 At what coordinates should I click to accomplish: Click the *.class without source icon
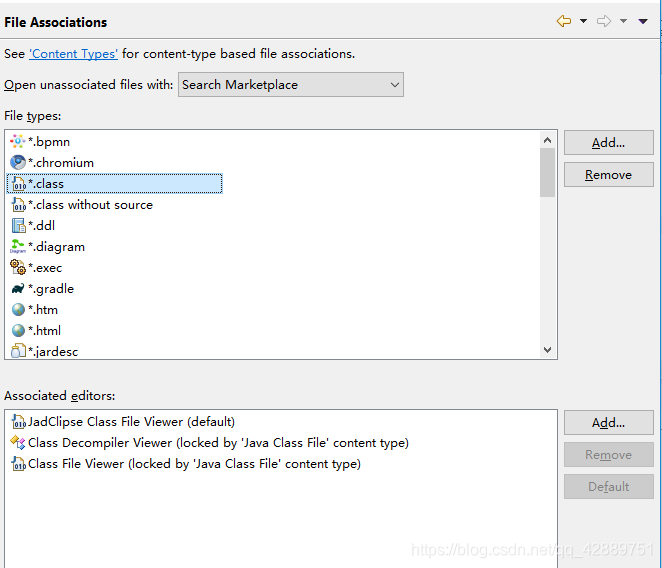click(18, 205)
